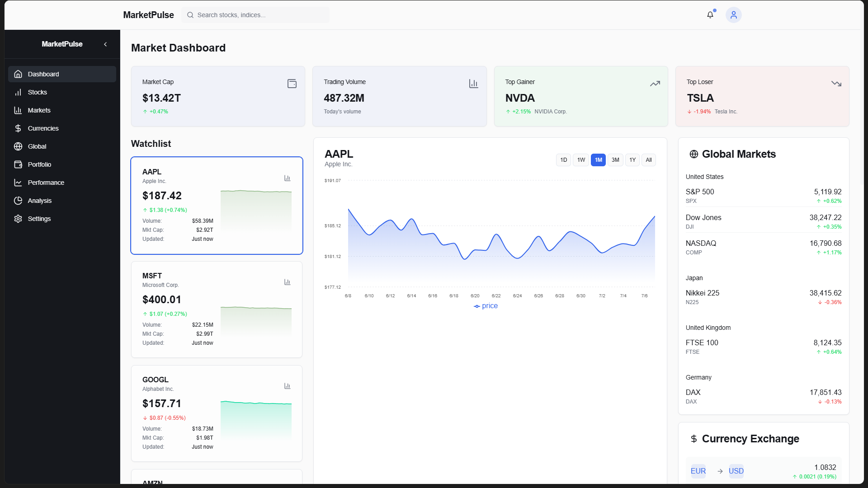Click the Performance line chart icon

point(18,183)
